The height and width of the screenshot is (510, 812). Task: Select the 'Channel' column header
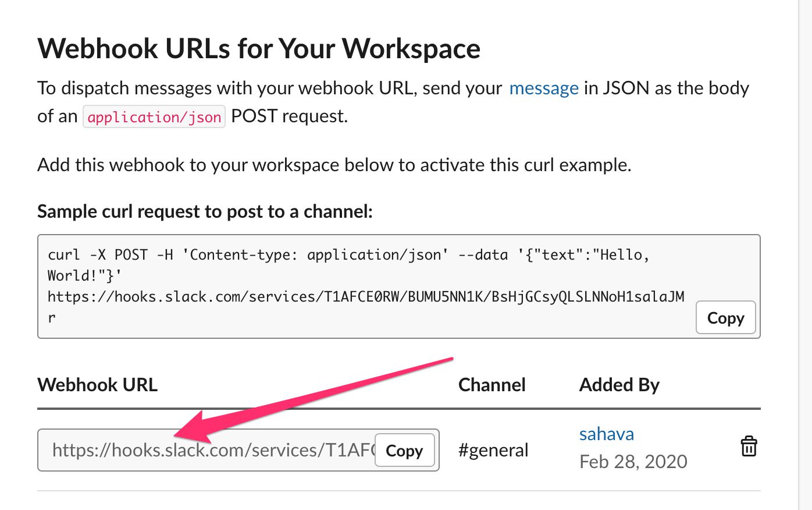(x=492, y=385)
